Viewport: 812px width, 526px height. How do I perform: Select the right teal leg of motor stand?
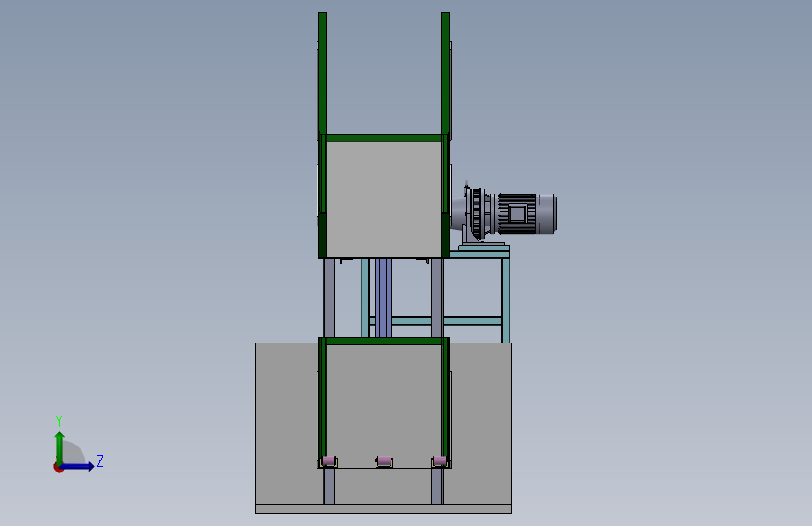(506, 300)
